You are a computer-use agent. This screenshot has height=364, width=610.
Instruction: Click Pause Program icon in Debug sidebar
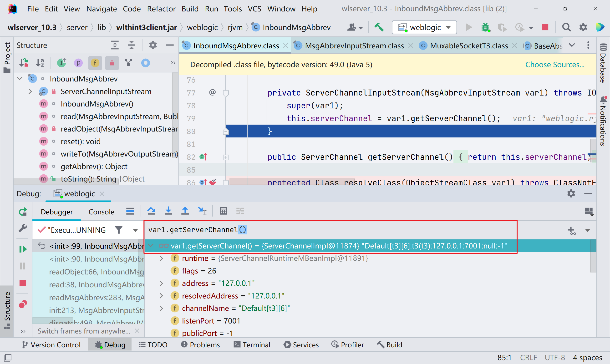coord(23,266)
